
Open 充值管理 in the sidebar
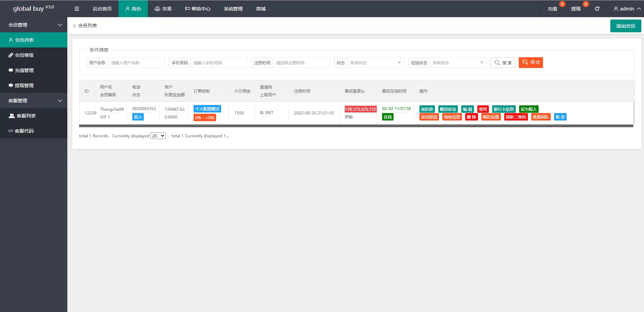pos(24,70)
